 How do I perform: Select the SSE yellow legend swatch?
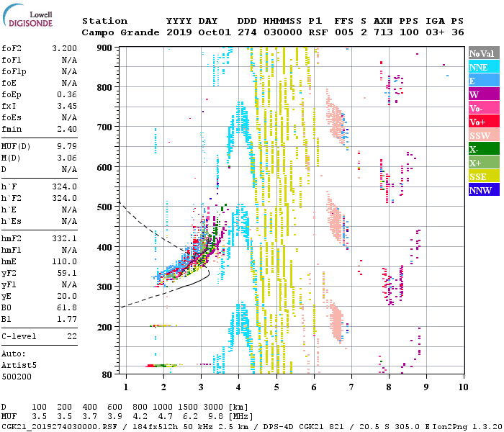[484, 176]
